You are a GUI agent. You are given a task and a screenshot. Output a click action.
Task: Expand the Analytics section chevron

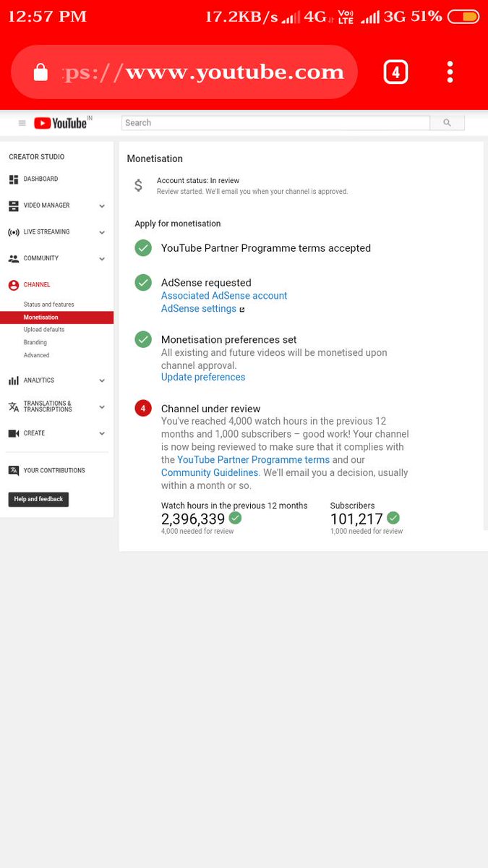coord(102,380)
